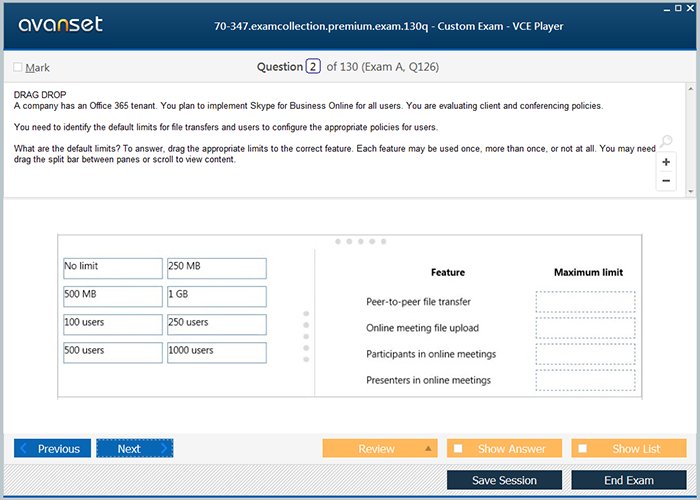Zoom out with the minus button

(x=666, y=181)
